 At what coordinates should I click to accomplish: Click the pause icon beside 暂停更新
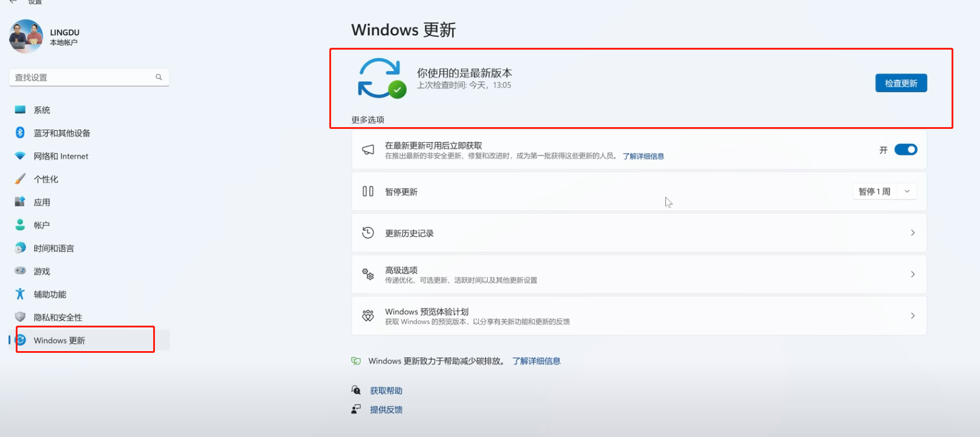tap(368, 191)
